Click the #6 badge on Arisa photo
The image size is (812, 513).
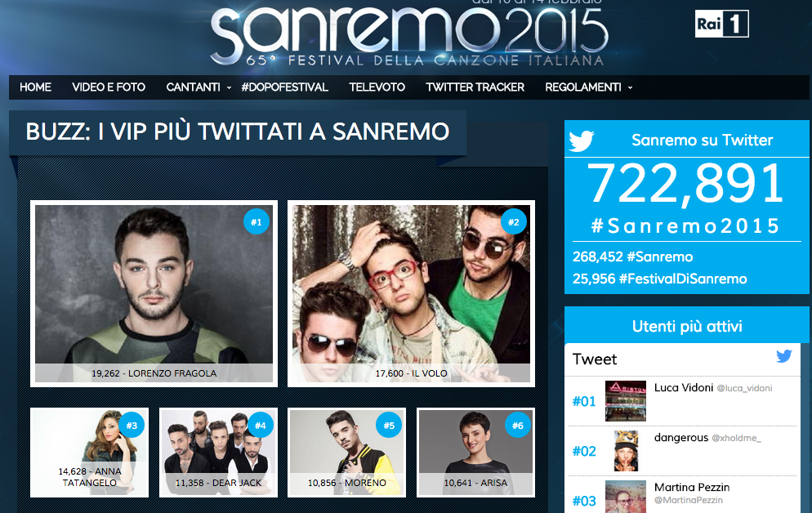tap(518, 426)
